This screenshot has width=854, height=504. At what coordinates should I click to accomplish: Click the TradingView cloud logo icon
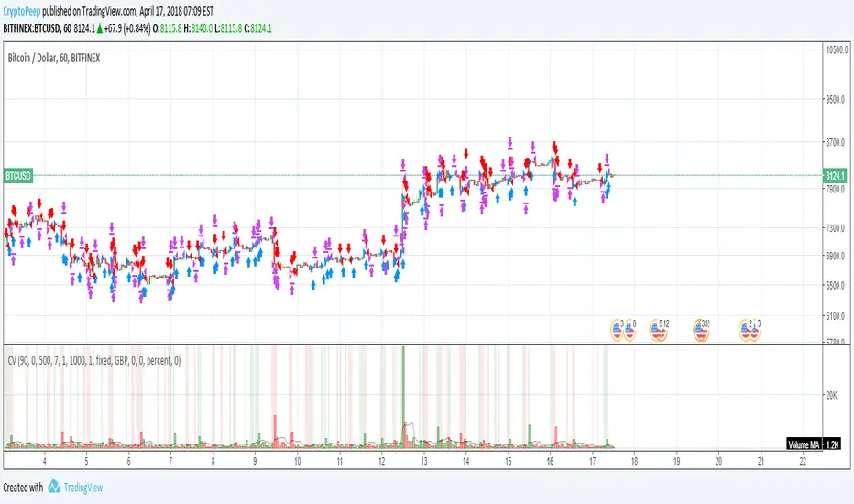[x=54, y=487]
